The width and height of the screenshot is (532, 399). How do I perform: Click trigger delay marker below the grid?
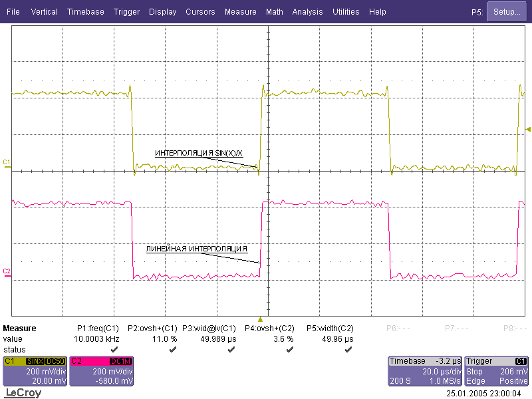coord(260,320)
